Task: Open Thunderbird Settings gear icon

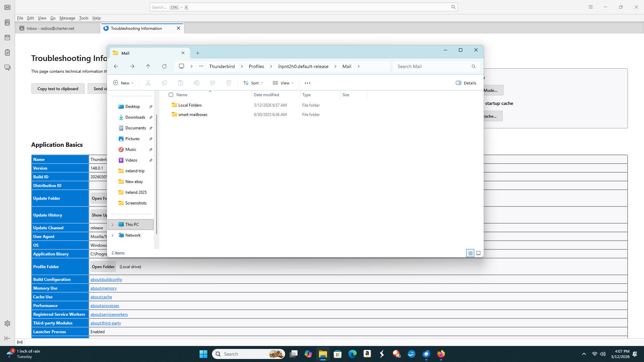Action: pos(7,323)
